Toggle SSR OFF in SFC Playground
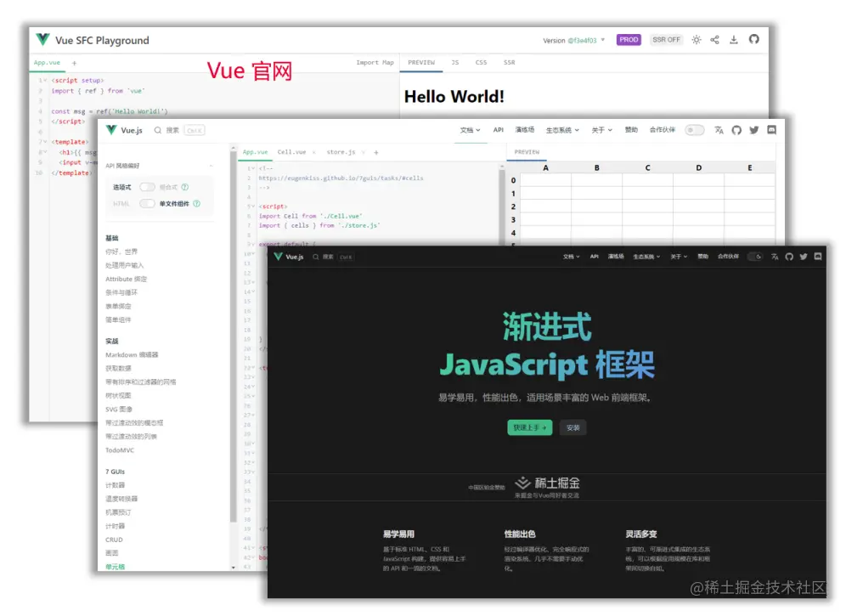The height and width of the screenshot is (616, 846). (666, 40)
